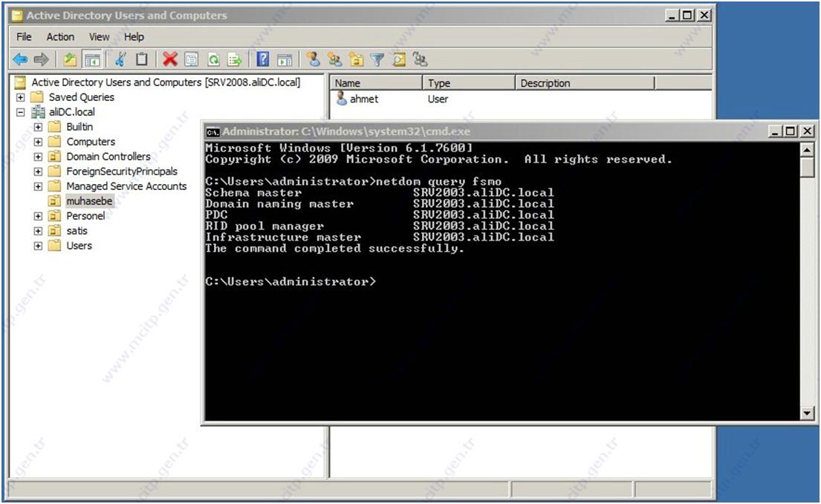
Task: Minimize the cmd.exe window
Action: (x=775, y=131)
